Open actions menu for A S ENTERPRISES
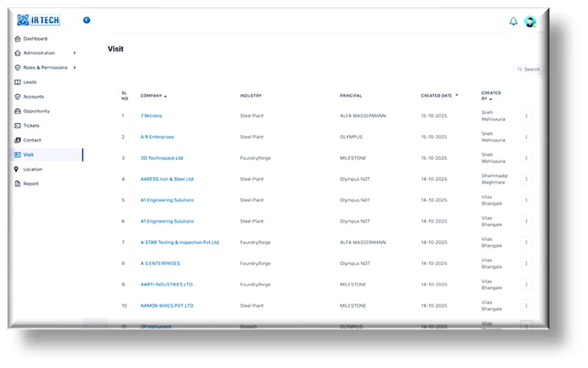Image resolution: width=588 pixels, height=368 pixels. coord(526,263)
